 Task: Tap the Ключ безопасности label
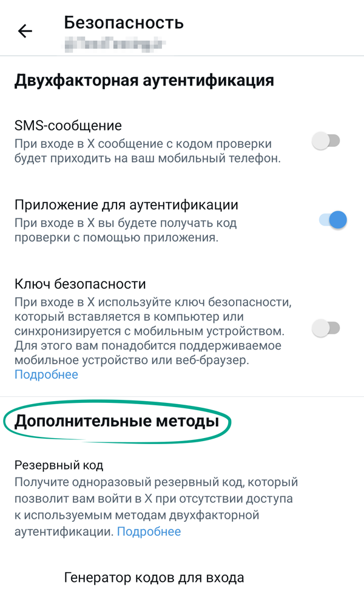tap(80, 284)
